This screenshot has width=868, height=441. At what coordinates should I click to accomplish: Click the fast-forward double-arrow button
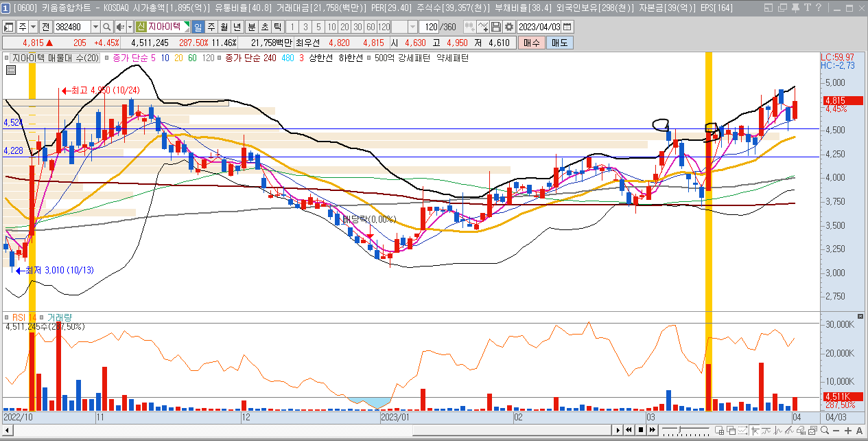(652, 431)
